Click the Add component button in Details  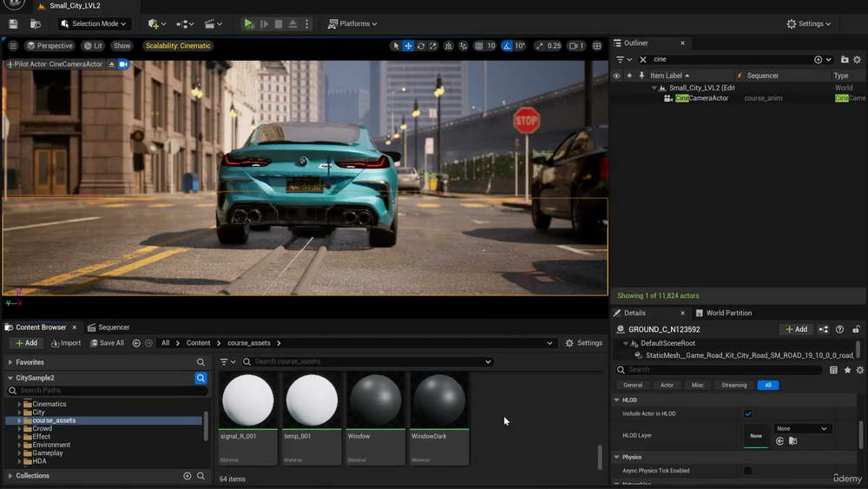pyautogui.click(x=796, y=329)
